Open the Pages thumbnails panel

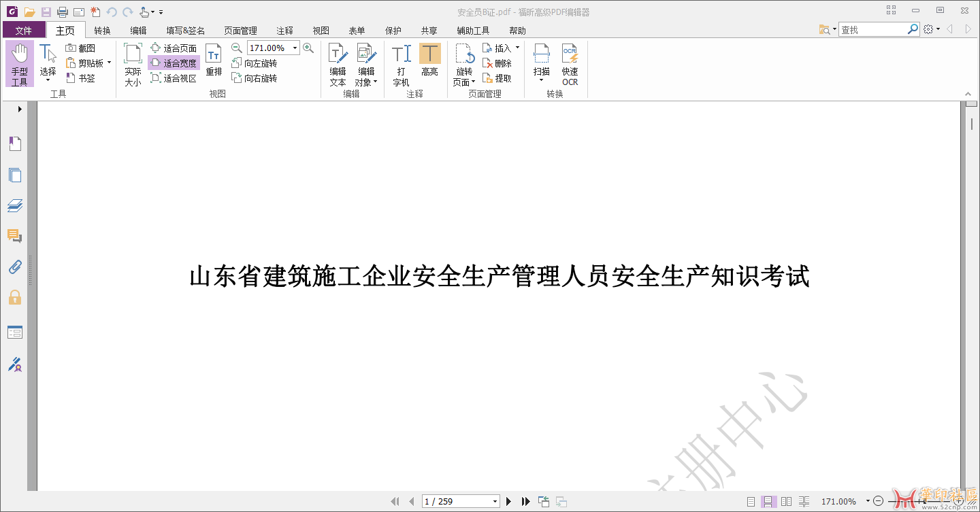(15, 175)
